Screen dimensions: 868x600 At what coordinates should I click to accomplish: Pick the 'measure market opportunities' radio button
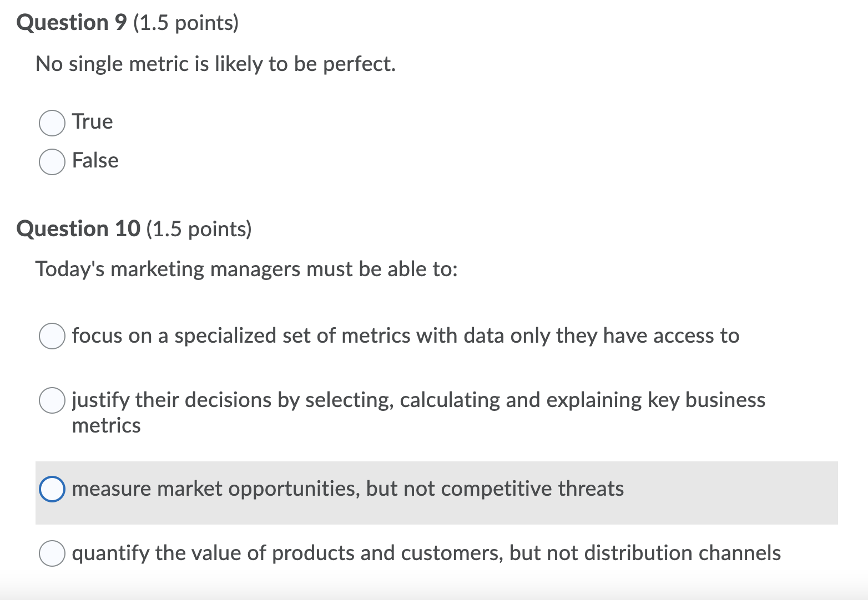click(x=52, y=489)
